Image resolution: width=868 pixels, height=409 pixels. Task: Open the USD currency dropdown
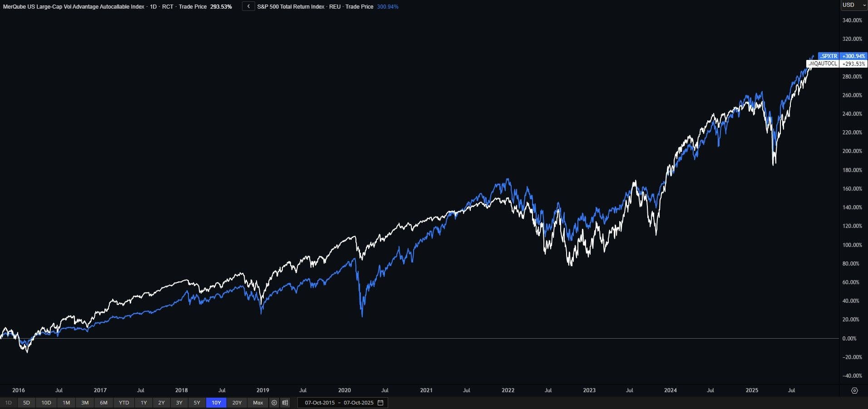(x=853, y=5)
